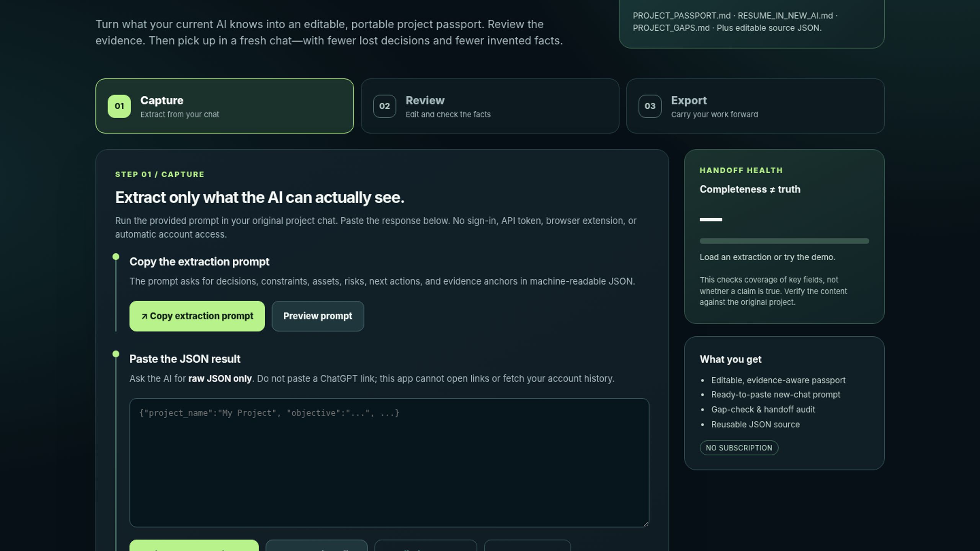Click 'Gap-check & handoff audit' list item
Image resolution: width=980 pixels, height=551 pixels.
point(763,409)
